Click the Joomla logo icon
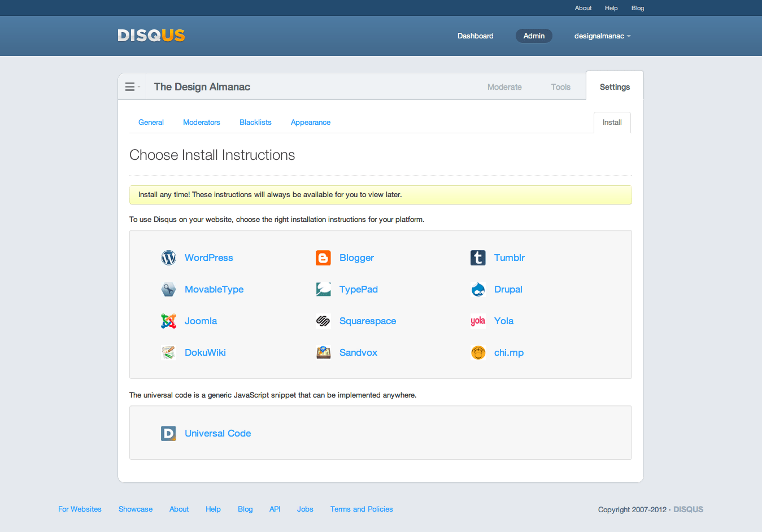Screen dimensions: 762x532 tap(168, 321)
